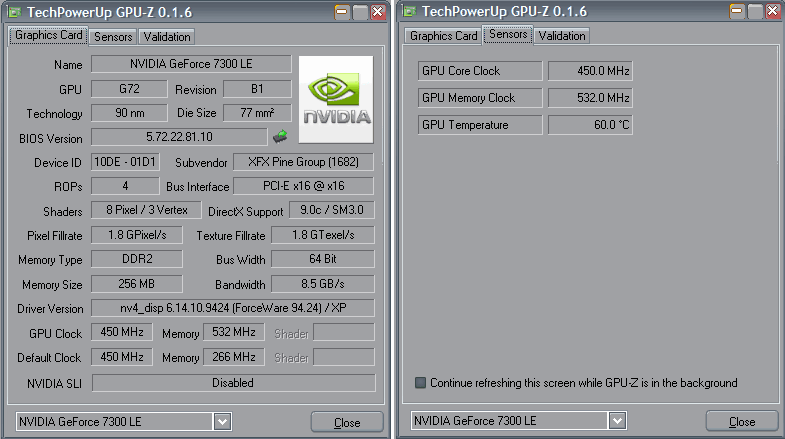Viewport: 785px width, 439px height.
Task: Click GPU-Z app icon in right window title bar
Action: pyautogui.click(x=410, y=12)
